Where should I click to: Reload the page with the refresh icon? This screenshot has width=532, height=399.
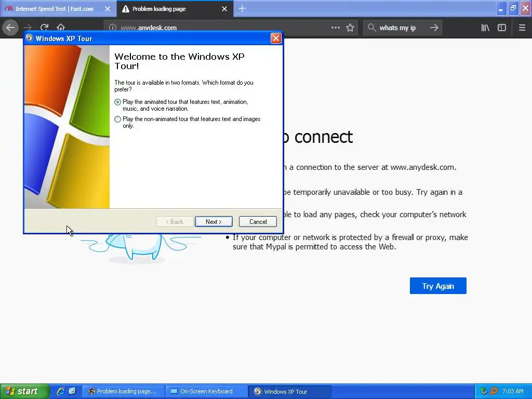coord(44,28)
